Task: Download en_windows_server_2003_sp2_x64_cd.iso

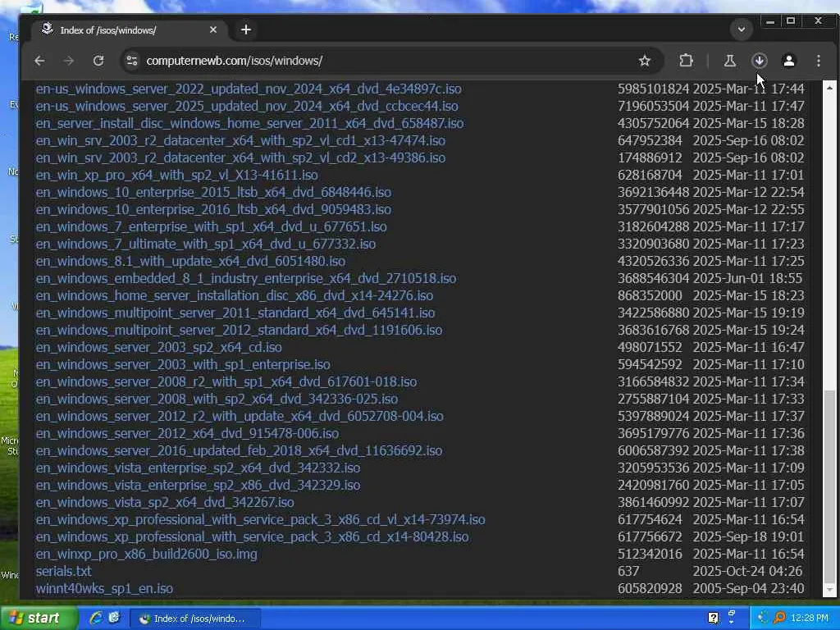Action: coord(158,347)
